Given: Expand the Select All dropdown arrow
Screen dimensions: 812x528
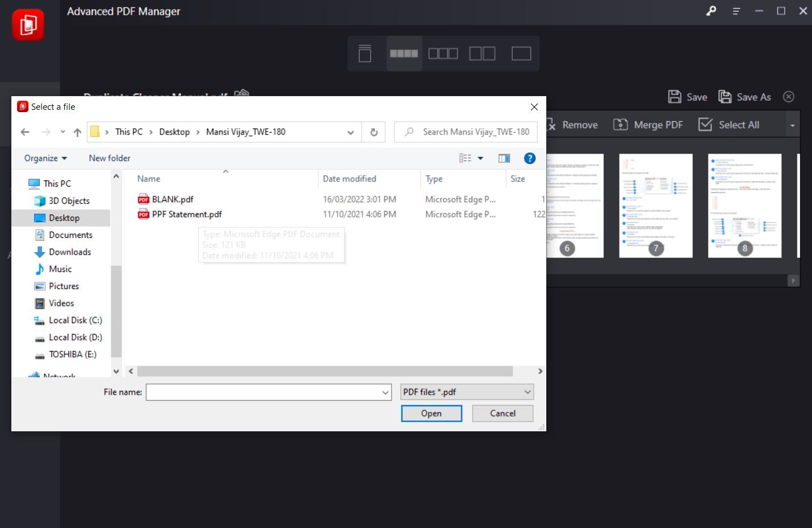Looking at the screenshot, I should pos(793,125).
